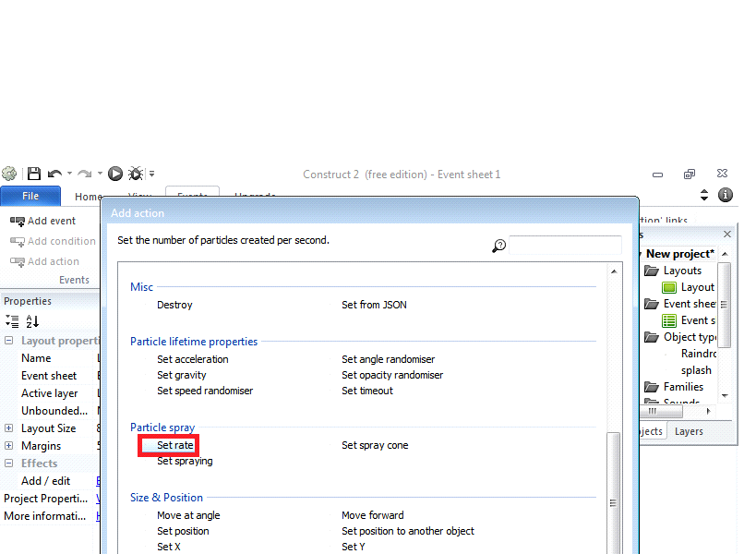
Task: Select the Set rate action
Action: coord(175,445)
